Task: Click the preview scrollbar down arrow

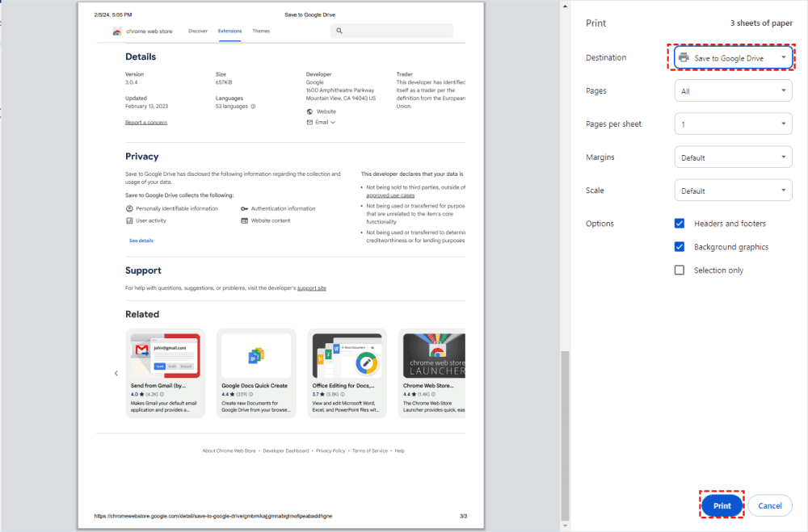Action: click(566, 526)
